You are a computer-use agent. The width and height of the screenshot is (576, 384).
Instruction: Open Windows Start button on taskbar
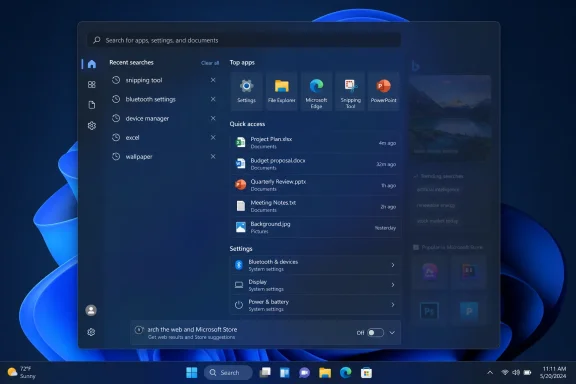pyautogui.click(x=191, y=373)
